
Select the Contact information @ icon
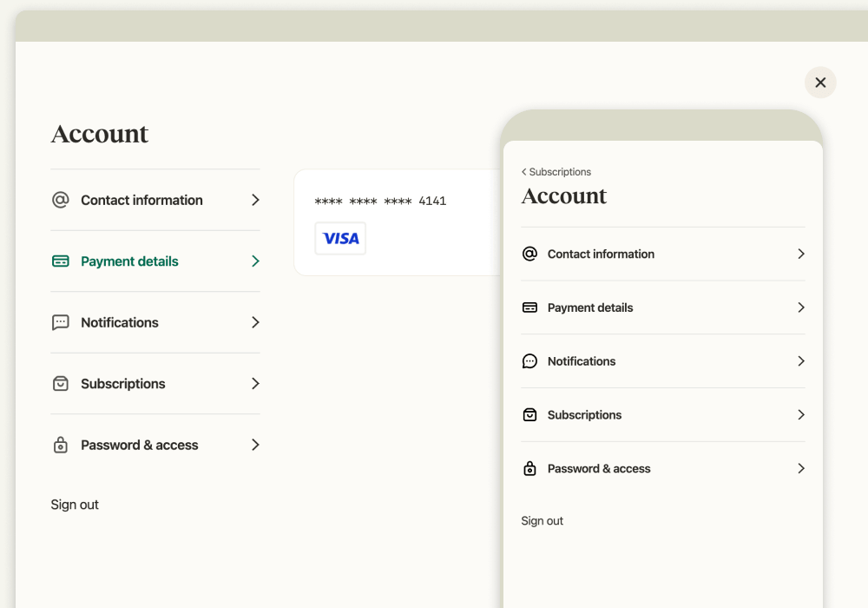point(60,200)
